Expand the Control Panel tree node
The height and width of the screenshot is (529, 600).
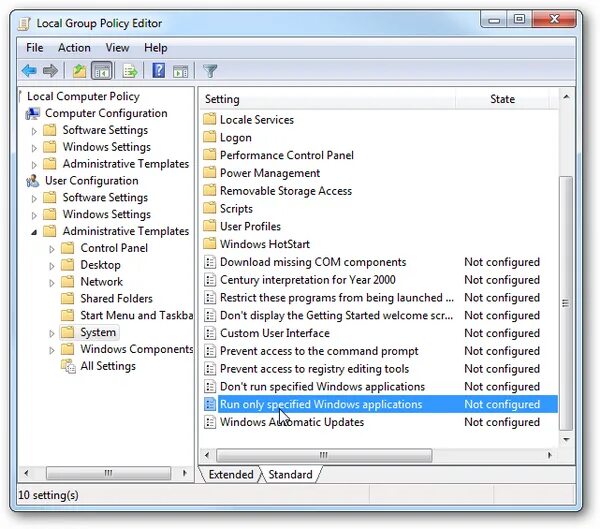click(x=52, y=249)
